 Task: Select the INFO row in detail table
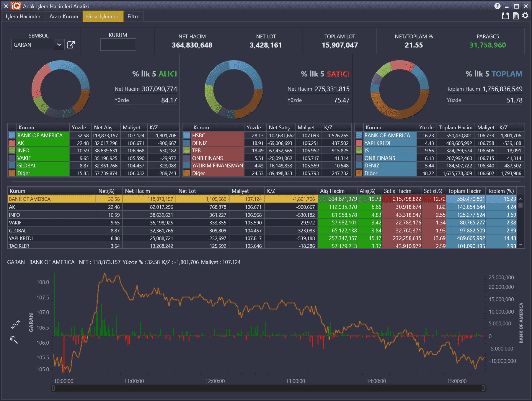[262, 215]
